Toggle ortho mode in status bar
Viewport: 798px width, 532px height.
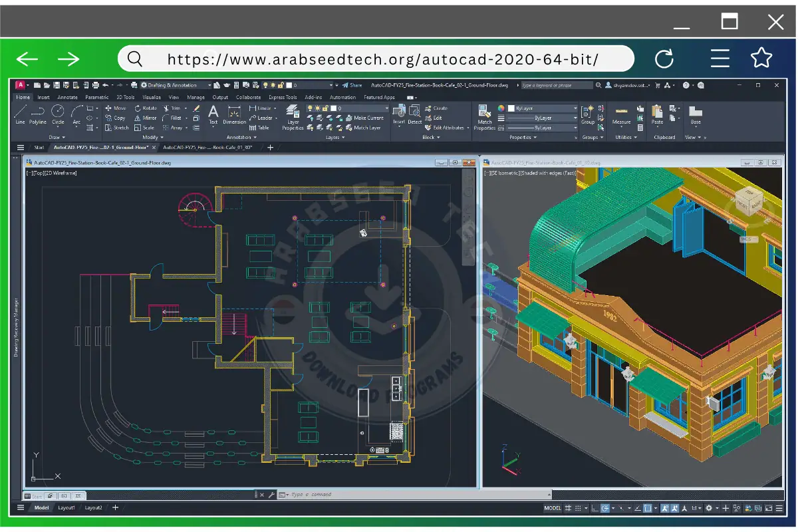pos(594,508)
